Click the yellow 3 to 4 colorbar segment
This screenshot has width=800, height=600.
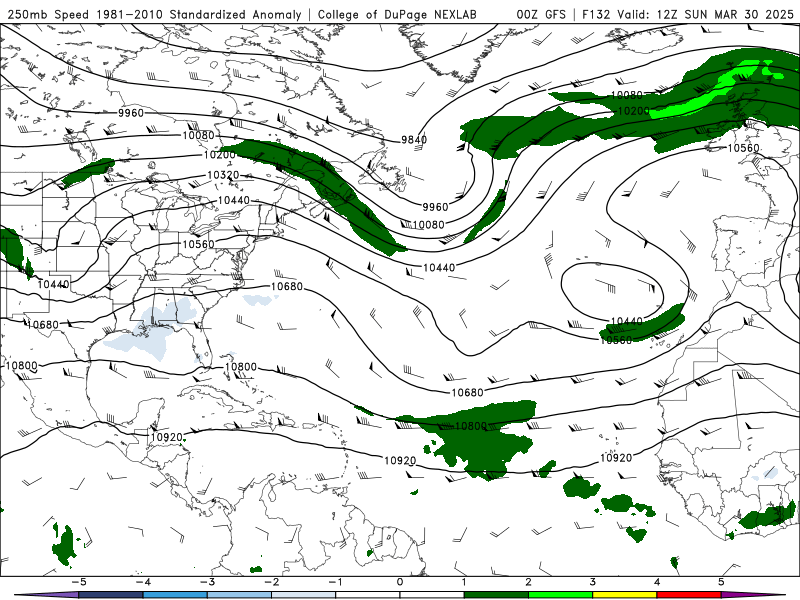click(624, 595)
